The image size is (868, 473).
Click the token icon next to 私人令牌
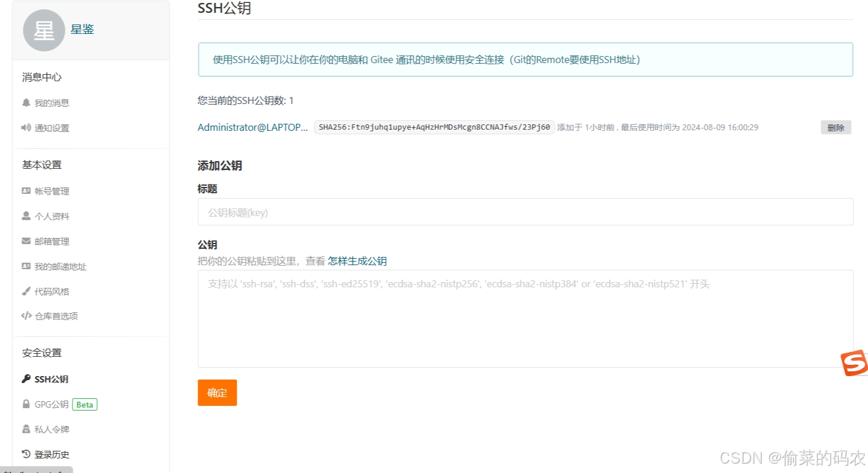coord(26,429)
